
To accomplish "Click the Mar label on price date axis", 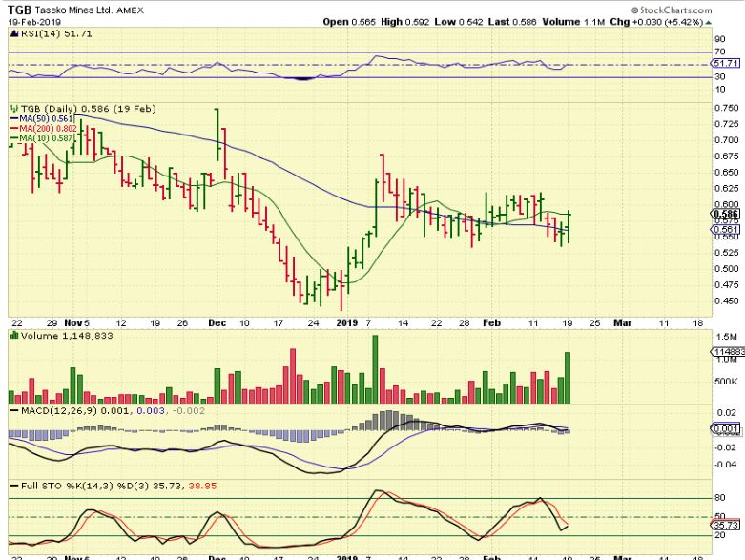I will point(623,323).
